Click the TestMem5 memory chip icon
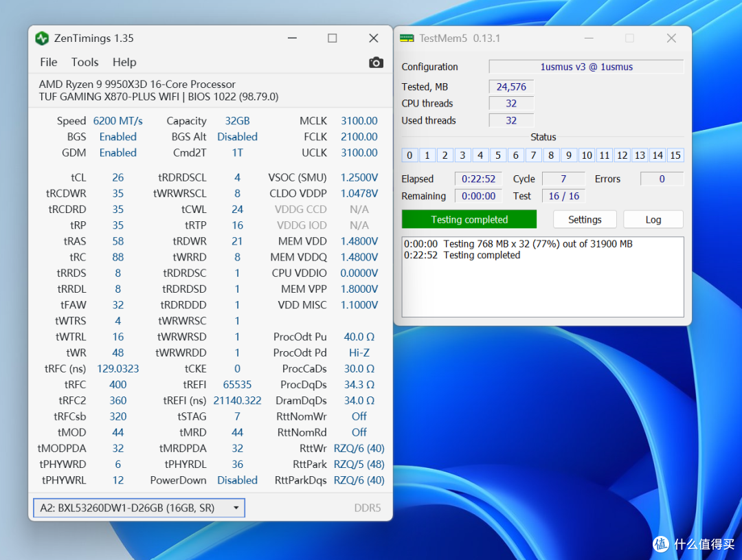 (407, 38)
